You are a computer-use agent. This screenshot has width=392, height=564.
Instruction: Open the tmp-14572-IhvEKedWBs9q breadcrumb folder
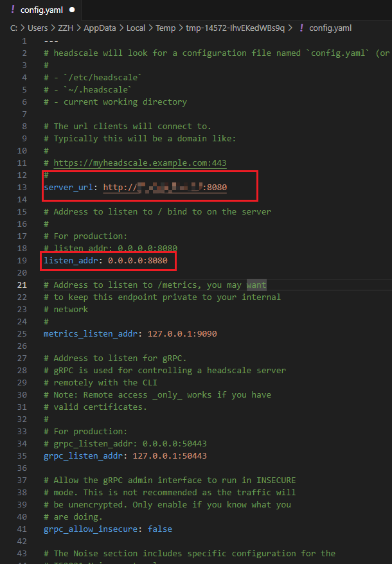[x=235, y=28]
